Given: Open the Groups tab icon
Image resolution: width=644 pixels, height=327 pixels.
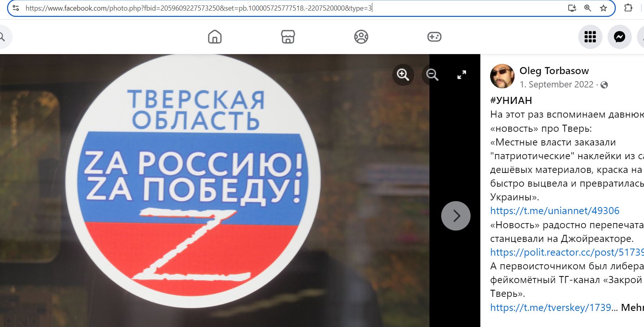Looking at the screenshot, I should 361,37.
